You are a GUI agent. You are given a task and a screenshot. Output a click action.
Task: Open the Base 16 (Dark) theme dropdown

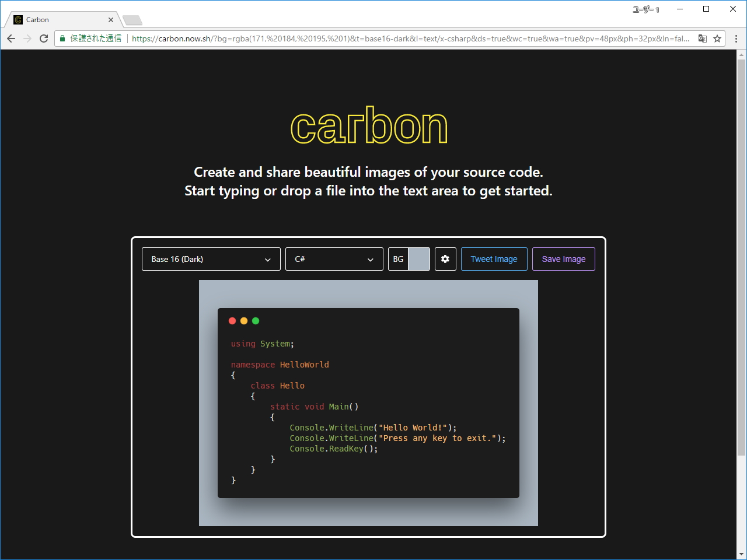211,259
